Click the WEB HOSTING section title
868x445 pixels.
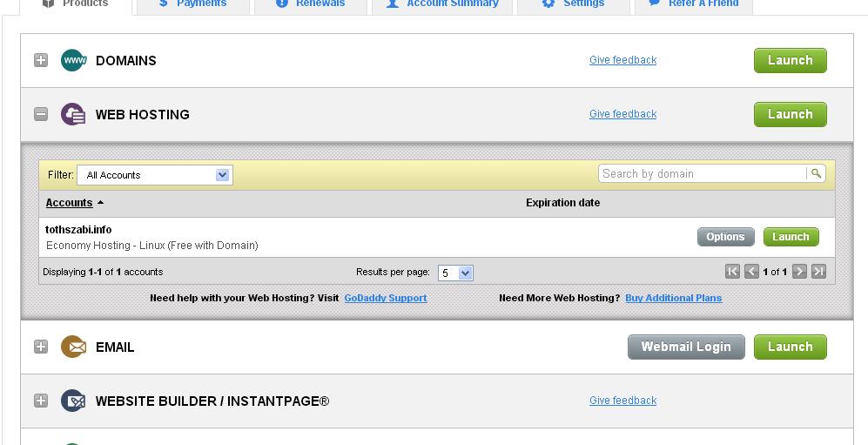[142, 115]
